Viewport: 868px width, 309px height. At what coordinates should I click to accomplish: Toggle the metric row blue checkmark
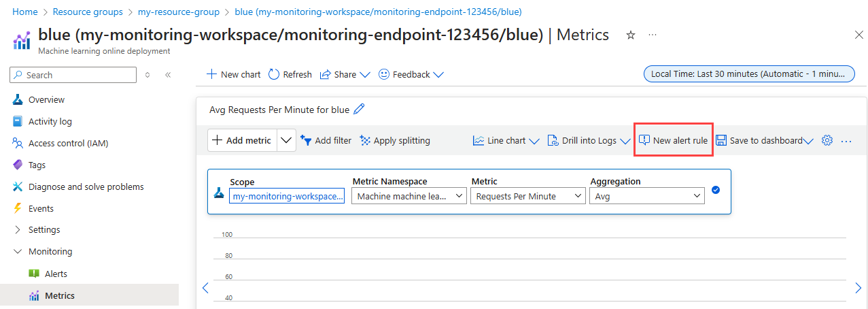pyautogui.click(x=716, y=190)
